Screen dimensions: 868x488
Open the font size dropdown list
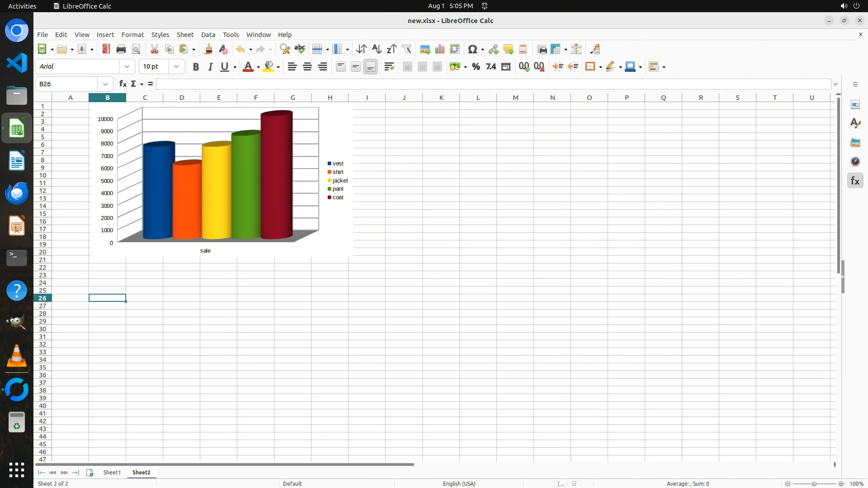pyautogui.click(x=176, y=67)
